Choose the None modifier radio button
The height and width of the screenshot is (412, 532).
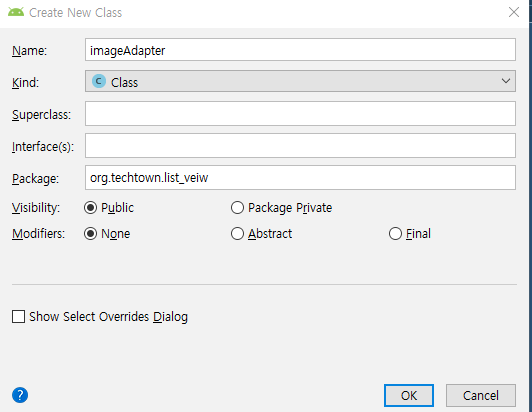click(x=91, y=233)
